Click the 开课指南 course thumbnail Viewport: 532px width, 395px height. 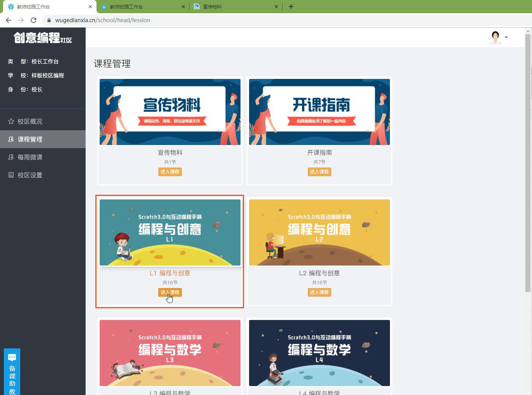click(320, 112)
